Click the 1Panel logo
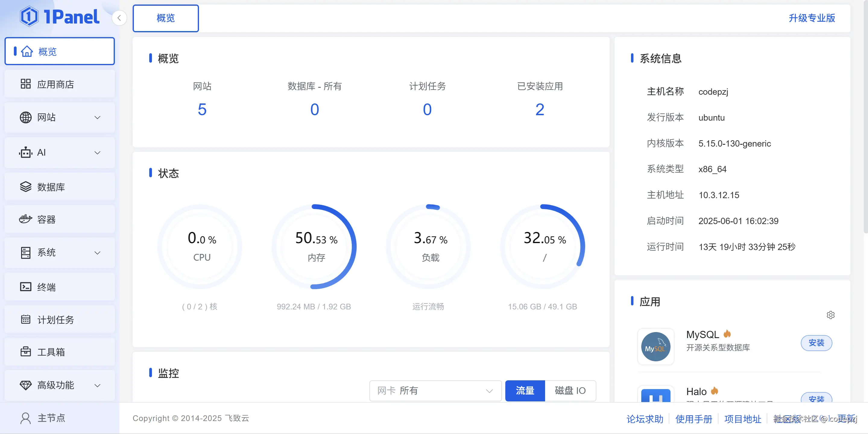The width and height of the screenshot is (868, 434). 60,16
